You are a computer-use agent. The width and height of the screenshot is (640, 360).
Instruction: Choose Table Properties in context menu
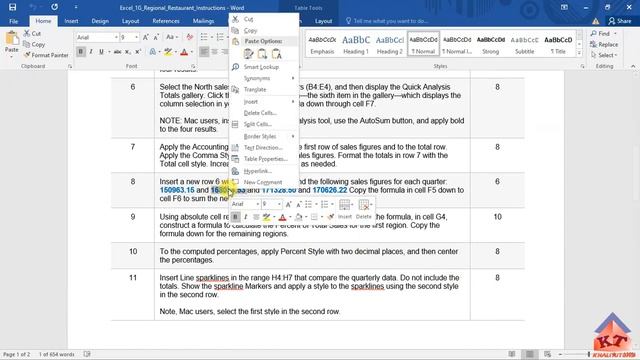coord(265,159)
